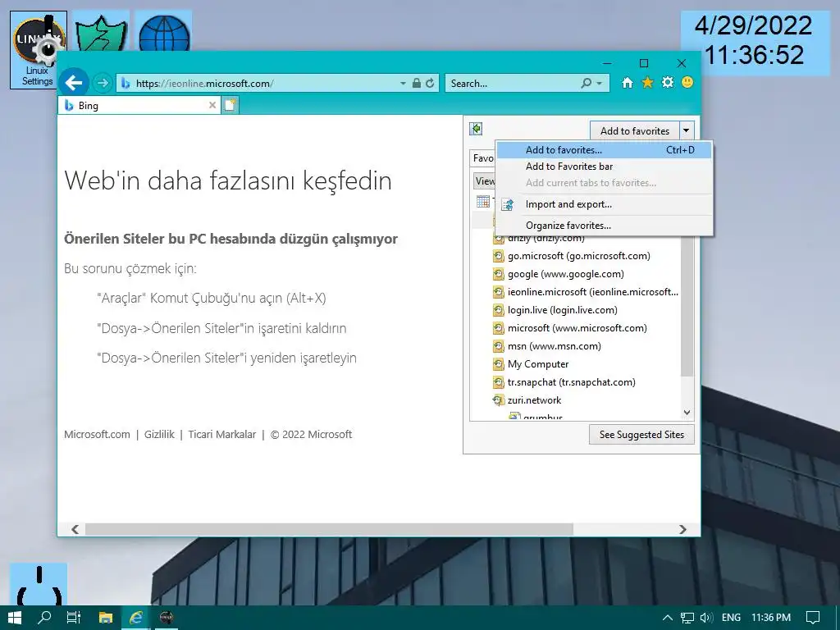
Task: Open the blue globe desktop icon
Action: 164,32
